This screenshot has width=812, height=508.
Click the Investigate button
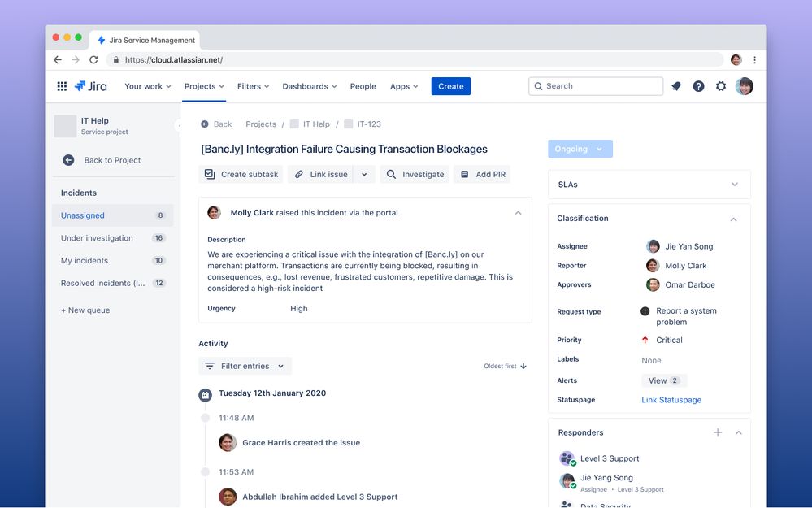click(x=415, y=175)
